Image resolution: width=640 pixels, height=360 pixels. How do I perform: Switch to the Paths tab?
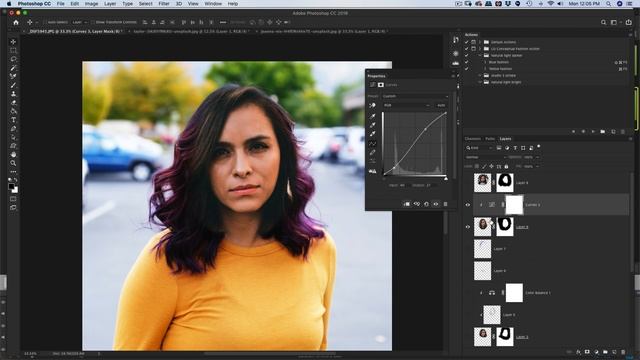coord(490,139)
